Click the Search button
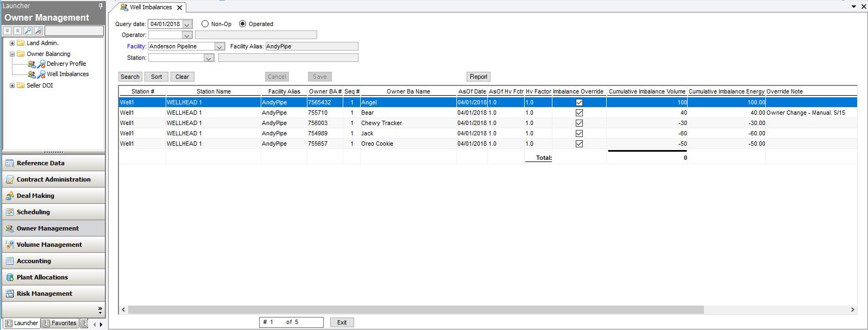This screenshot has height=330, width=868. [130, 77]
